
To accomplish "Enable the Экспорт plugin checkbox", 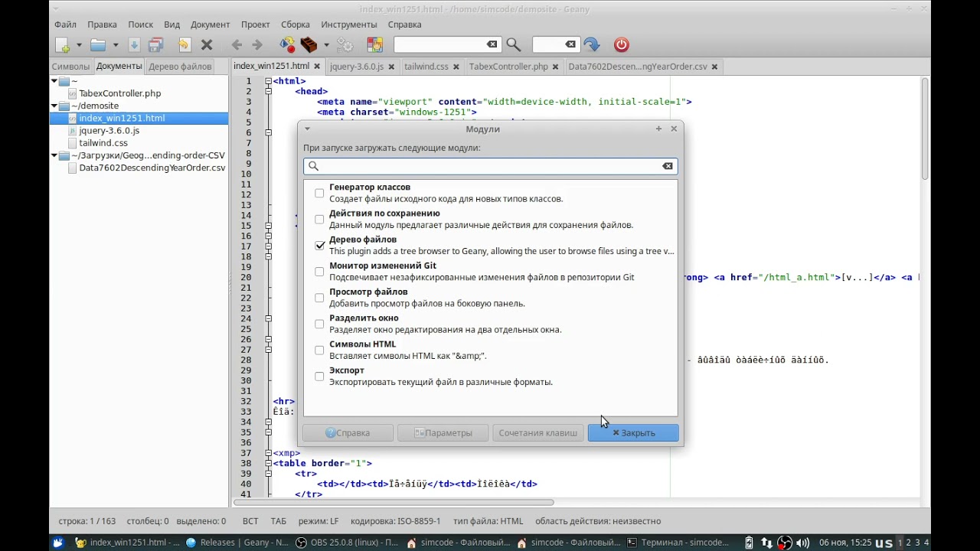I will point(319,376).
